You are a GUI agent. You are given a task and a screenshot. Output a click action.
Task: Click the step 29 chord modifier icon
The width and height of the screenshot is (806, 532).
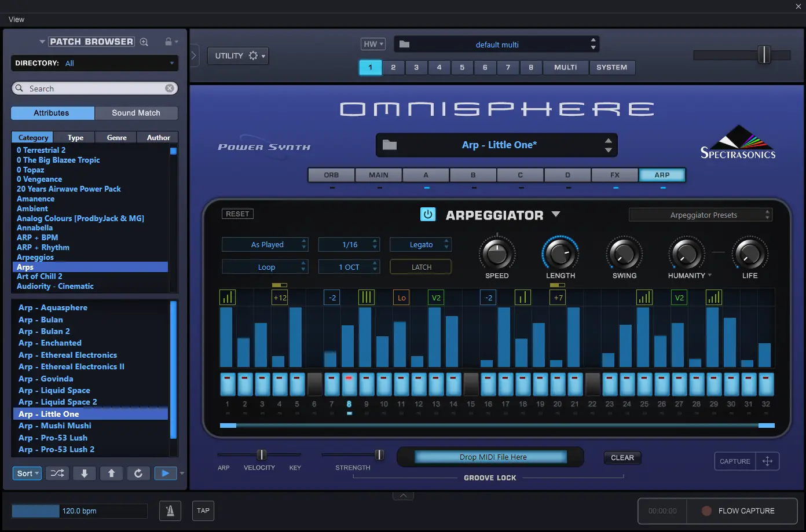[x=714, y=298]
